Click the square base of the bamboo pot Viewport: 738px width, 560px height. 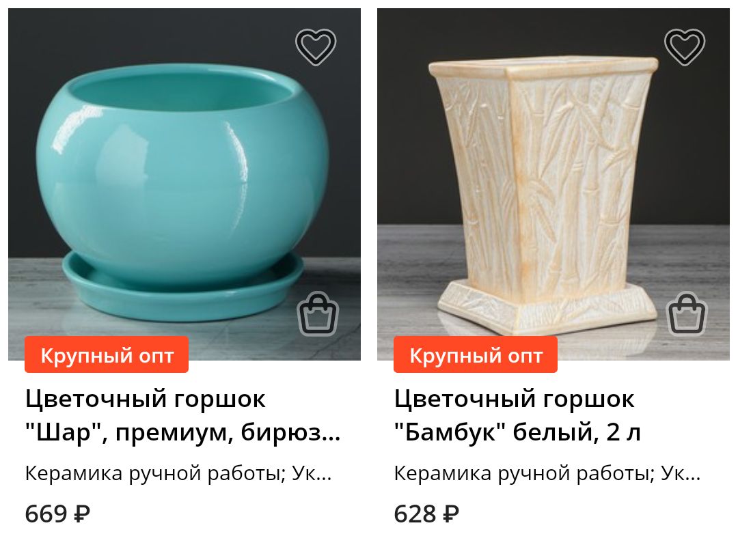[x=546, y=308]
